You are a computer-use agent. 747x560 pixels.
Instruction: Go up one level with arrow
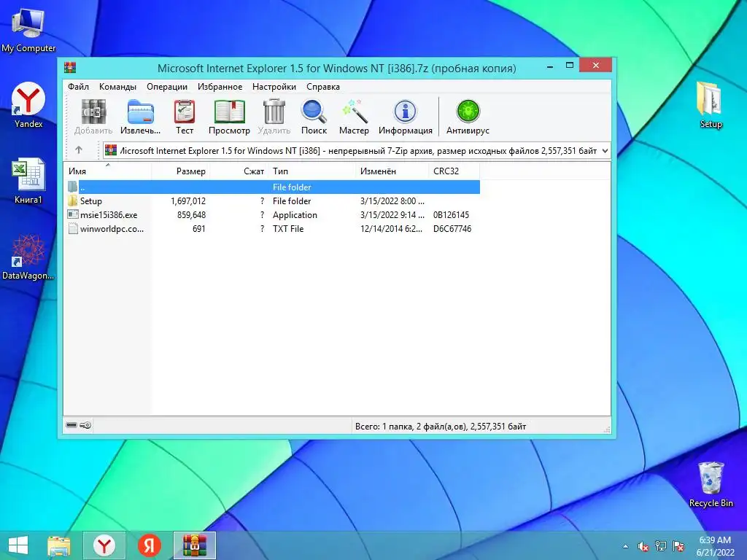[79, 150]
